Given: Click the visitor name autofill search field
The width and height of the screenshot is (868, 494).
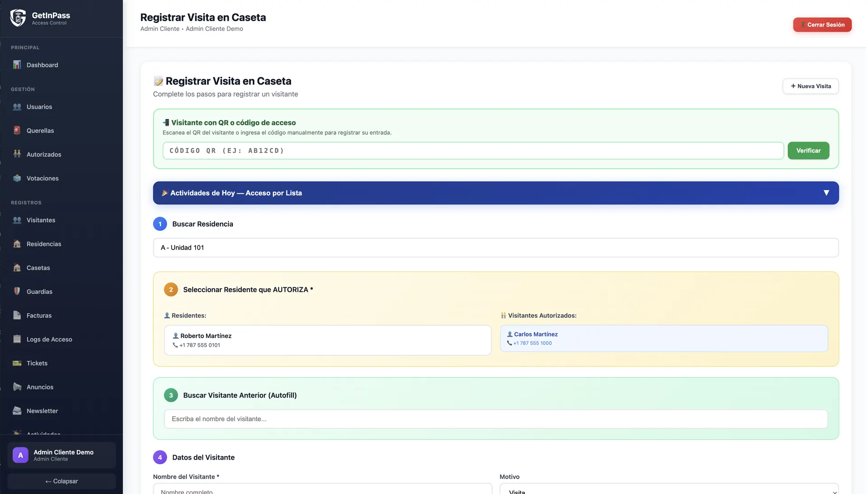Looking at the screenshot, I should (x=495, y=419).
